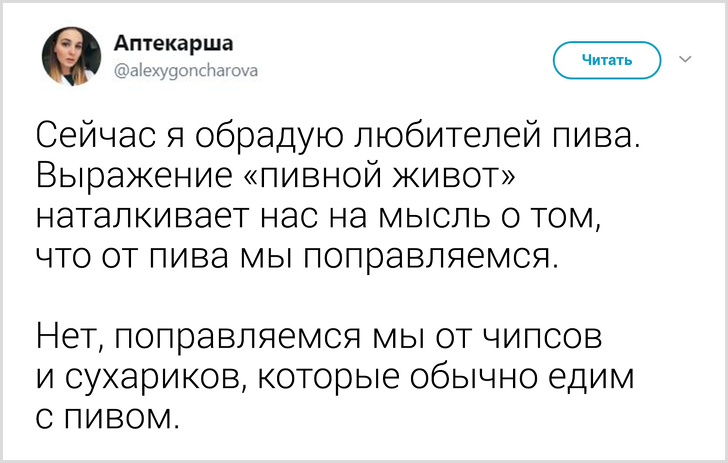Expand the tweet options chevron
728x463 pixels.
pos(686,59)
